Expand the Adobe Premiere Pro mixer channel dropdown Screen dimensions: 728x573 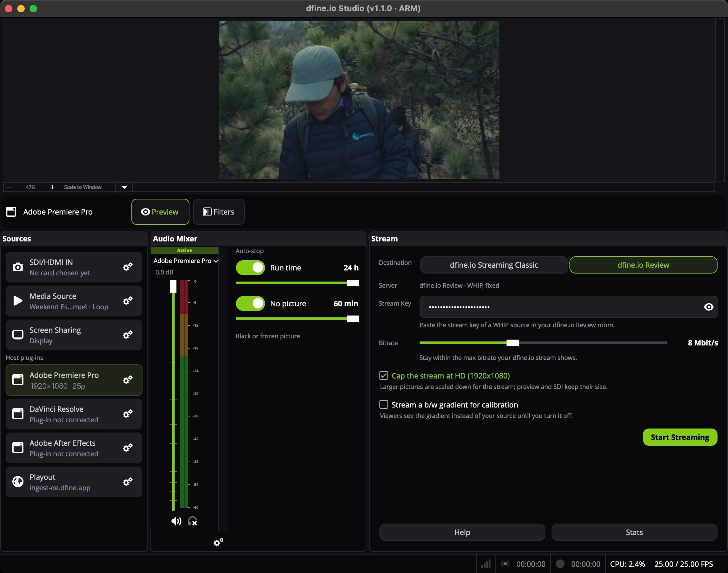point(216,261)
